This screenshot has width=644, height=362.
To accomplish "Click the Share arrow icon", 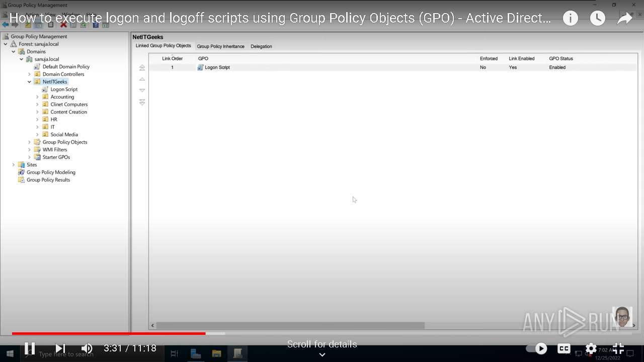I will pyautogui.click(x=624, y=19).
